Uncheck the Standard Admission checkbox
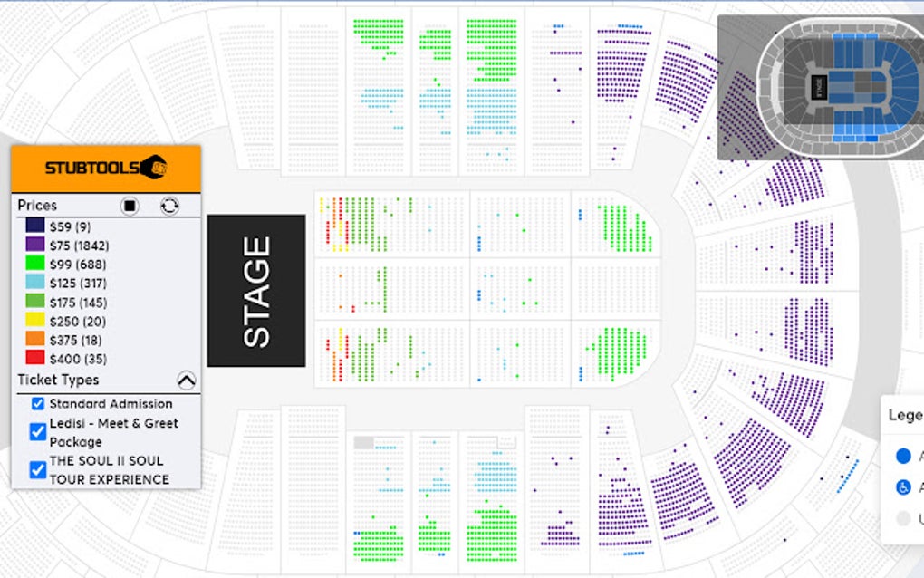 tap(38, 404)
